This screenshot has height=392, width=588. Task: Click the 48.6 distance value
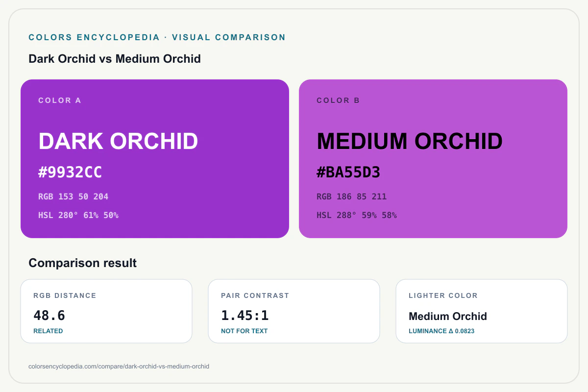pyautogui.click(x=49, y=316)
